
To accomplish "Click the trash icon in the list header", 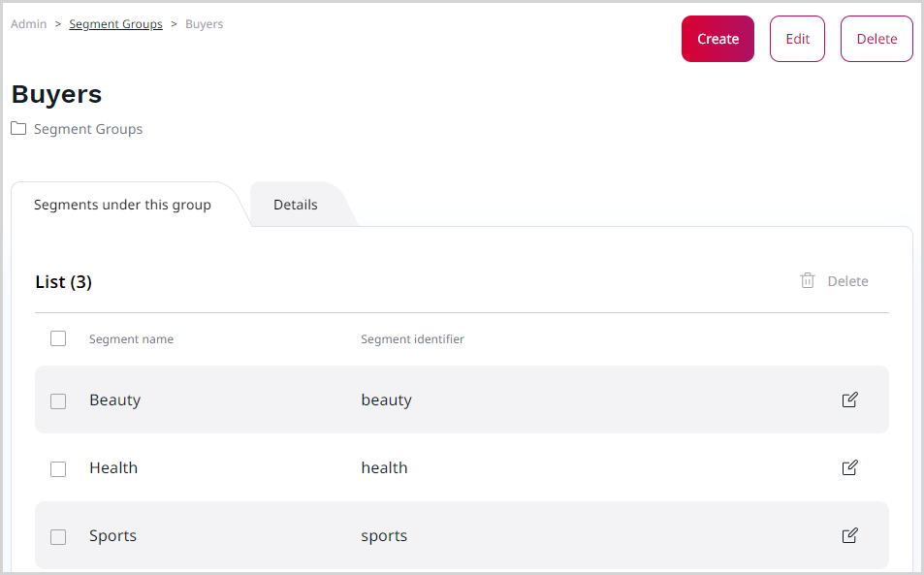I will (x=808, y=281).
